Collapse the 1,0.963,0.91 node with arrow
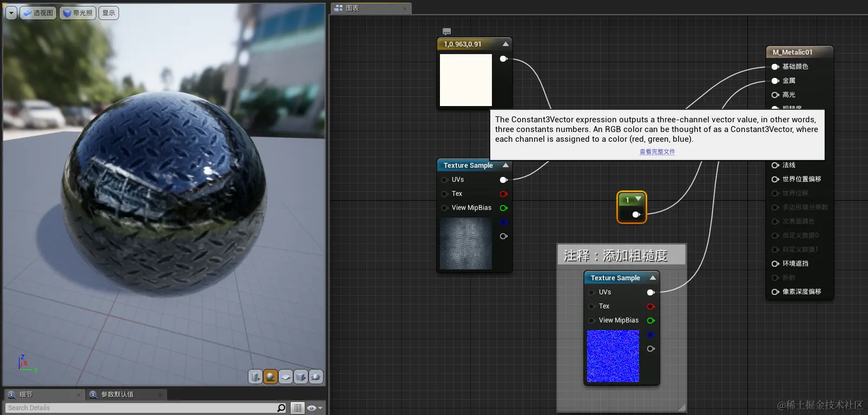 [505, 44]
